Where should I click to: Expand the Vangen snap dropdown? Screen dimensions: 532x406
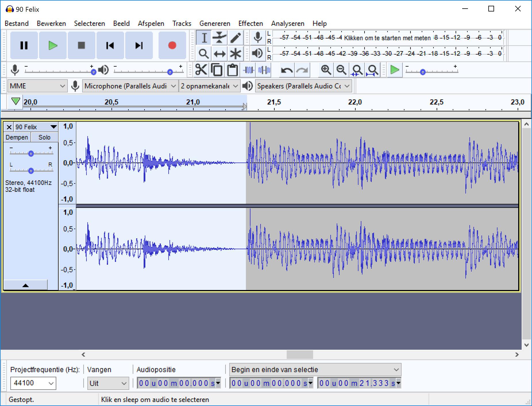108,383
